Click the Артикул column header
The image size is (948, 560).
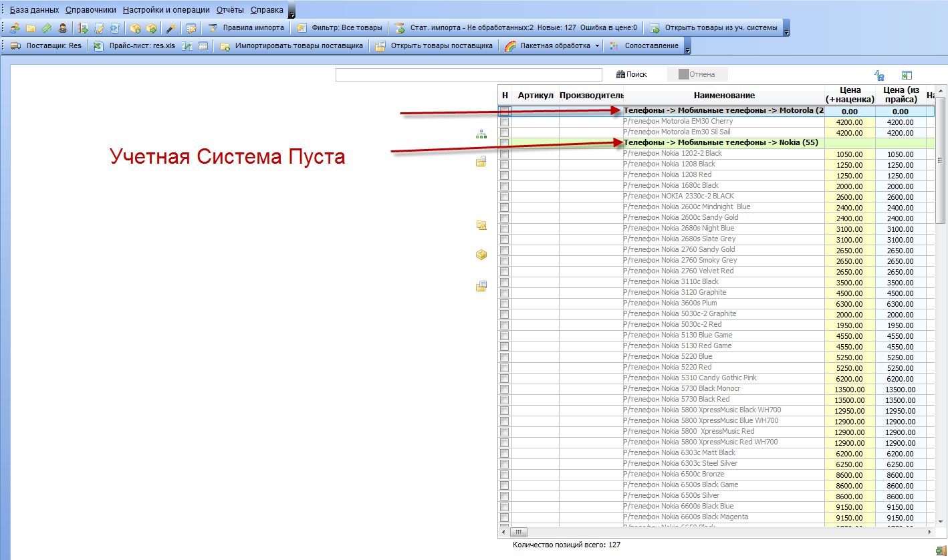coord(536,96)
